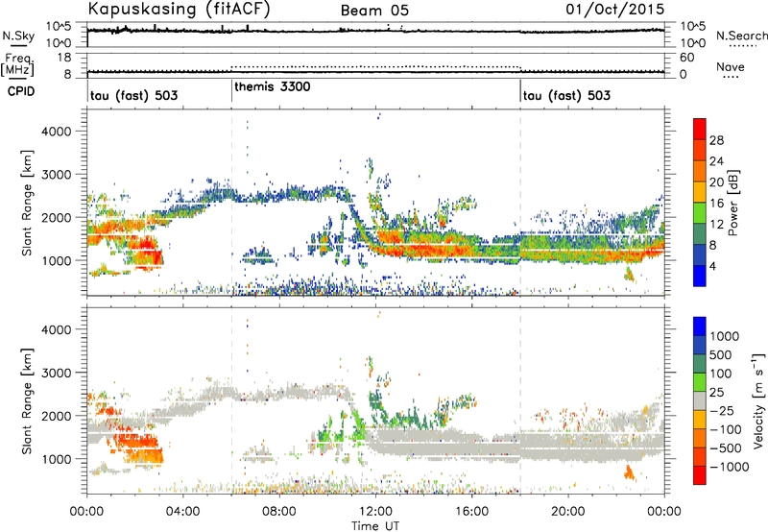Select the 'Beam 05' header label
This screenshot has height=532, width=768.
(x=374, y=11)
